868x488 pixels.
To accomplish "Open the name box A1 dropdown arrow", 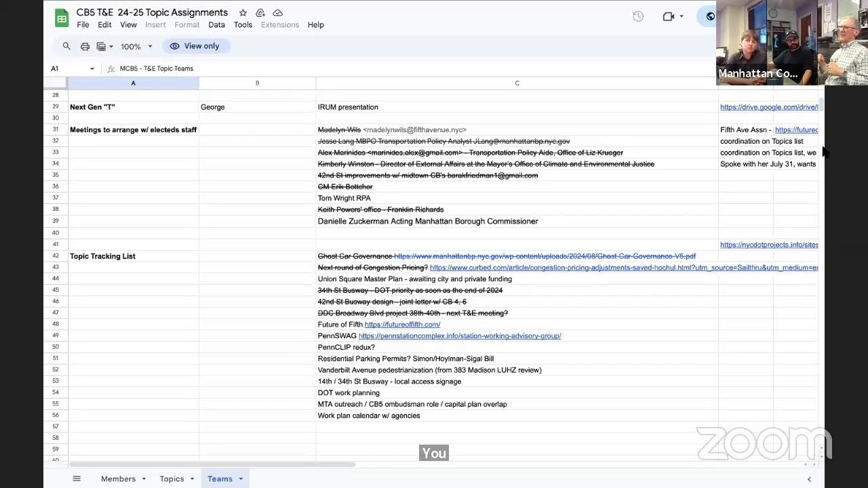I will [92, 68].
